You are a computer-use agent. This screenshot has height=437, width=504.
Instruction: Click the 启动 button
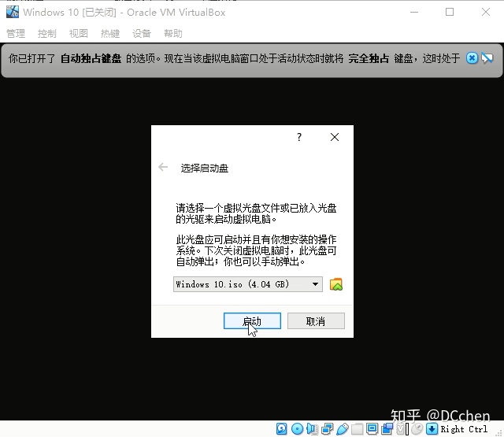coord(252,321)
